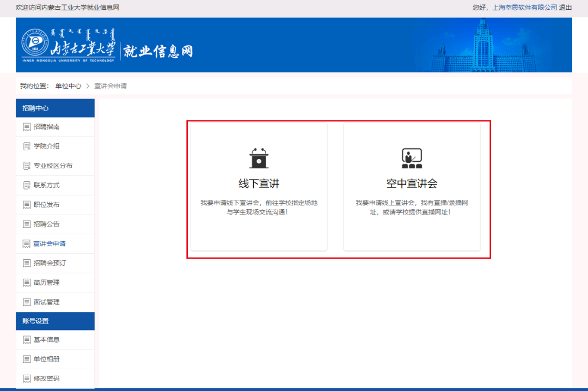
Task: Click 上海萃思软件有限公司 account link
Action: [524, 8]
